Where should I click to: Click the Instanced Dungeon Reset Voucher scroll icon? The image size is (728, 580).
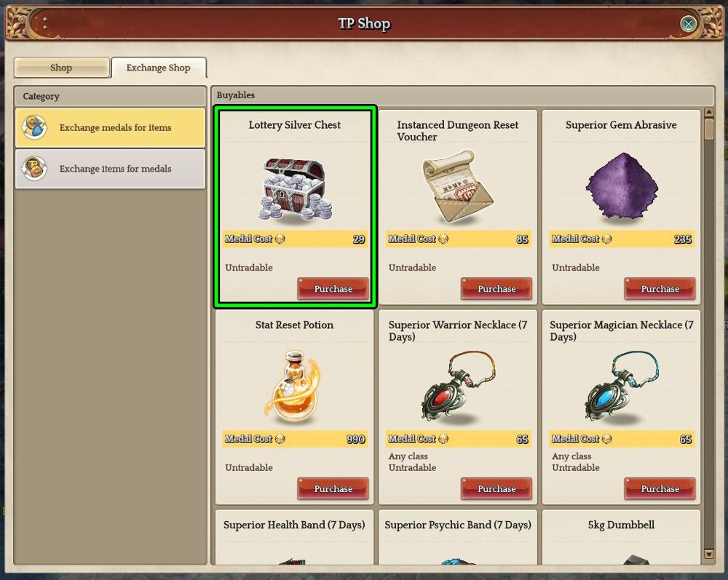[x=457, y=186]
